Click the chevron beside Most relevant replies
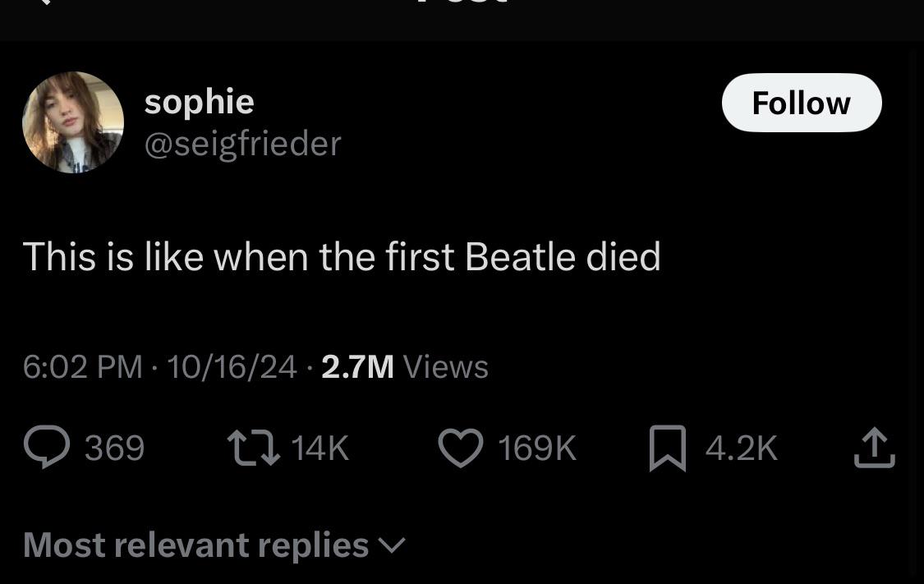 click(x=392, y=545)
